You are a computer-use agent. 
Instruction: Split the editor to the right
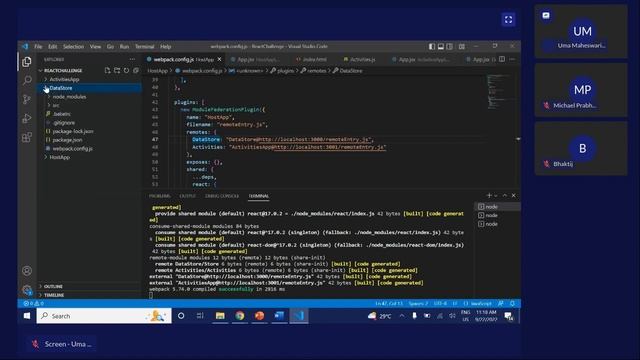point(502,59)
